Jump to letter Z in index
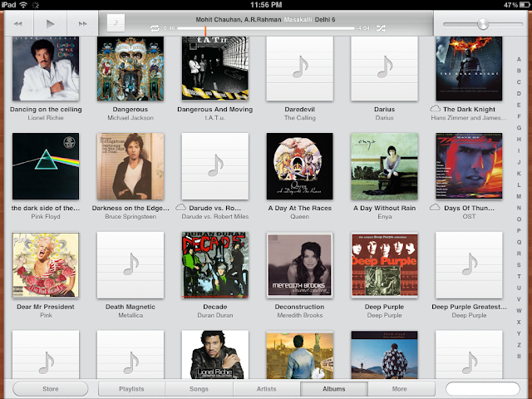The width and height of the screenshot is (532, 399). (x=519, y=345)
